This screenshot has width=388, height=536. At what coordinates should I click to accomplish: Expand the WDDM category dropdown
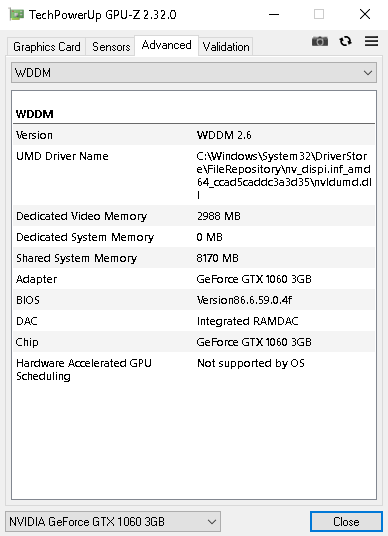194,72
